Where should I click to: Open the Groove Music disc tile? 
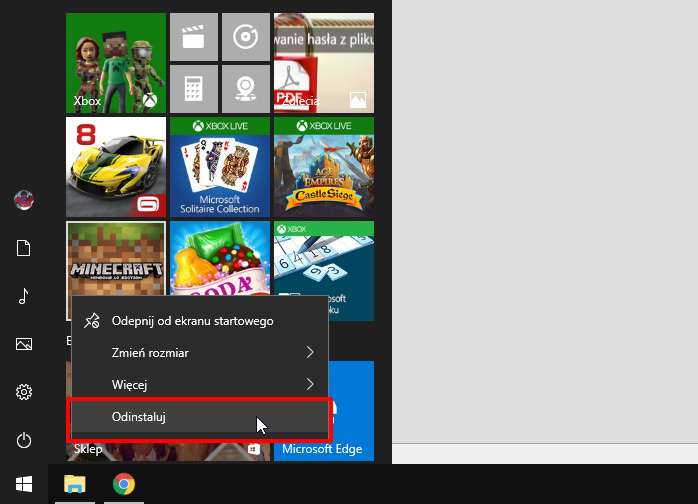pyautogui.click(x=246, y=37)
